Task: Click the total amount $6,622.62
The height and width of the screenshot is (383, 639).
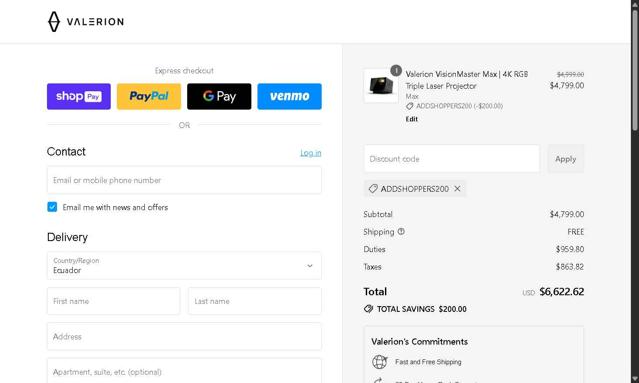Action: point(562,292)
